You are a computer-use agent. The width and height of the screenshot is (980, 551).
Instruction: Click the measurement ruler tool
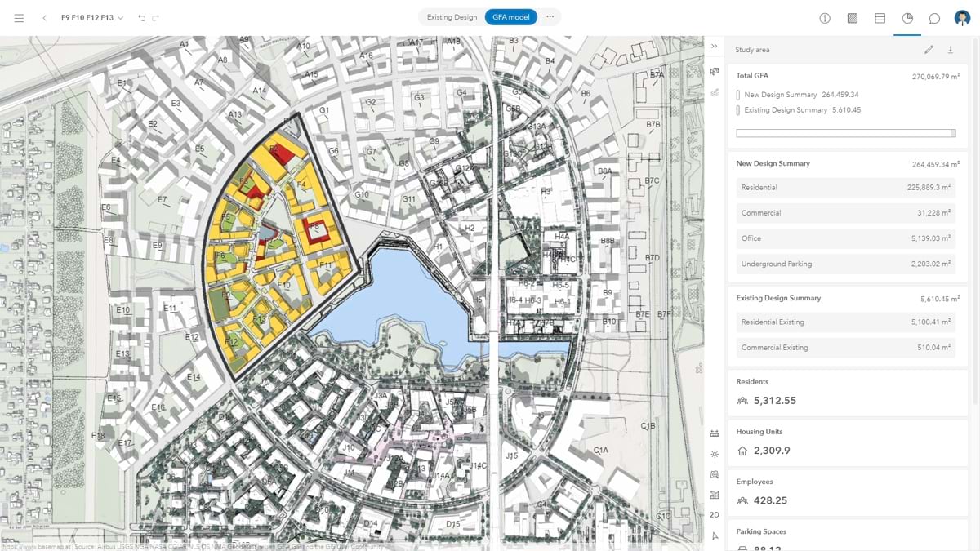(x=715, y=433)
